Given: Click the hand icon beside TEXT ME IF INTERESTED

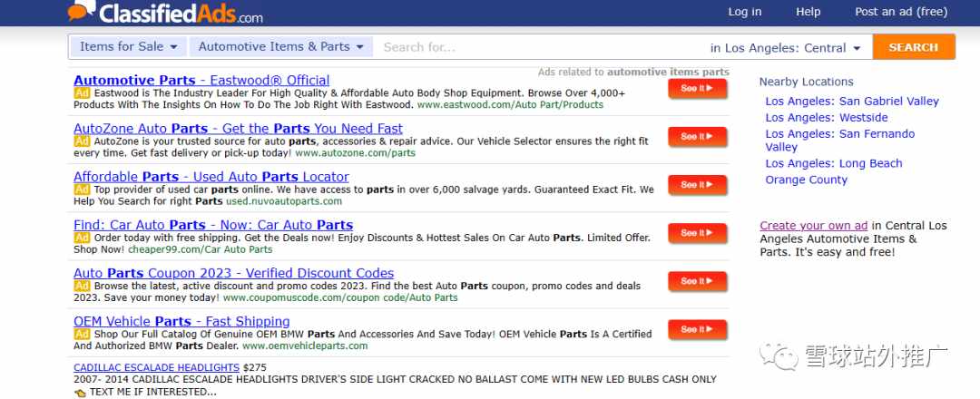Looking at the screenshot, I should (x=80, y=393).
